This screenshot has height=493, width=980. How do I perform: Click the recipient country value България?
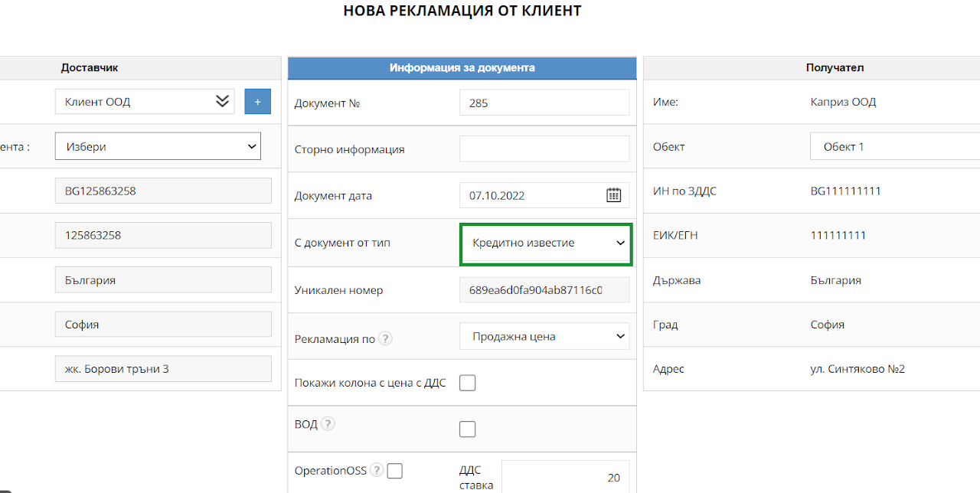coord(835,280)
